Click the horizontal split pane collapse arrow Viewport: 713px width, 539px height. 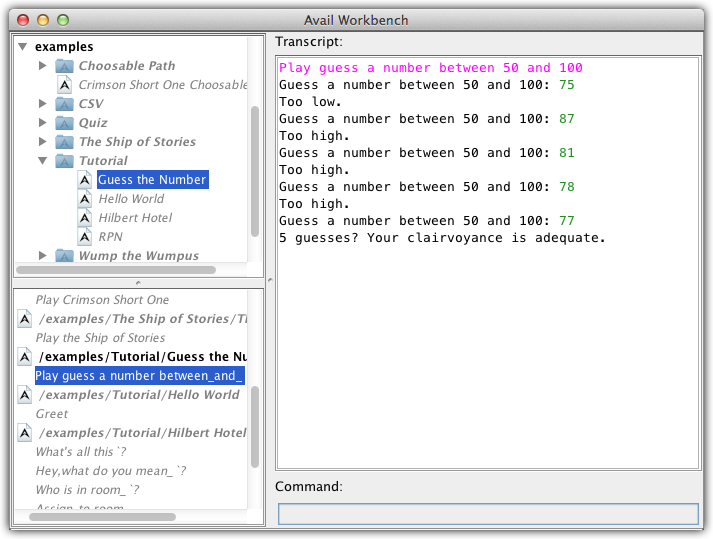click(138, 283)
